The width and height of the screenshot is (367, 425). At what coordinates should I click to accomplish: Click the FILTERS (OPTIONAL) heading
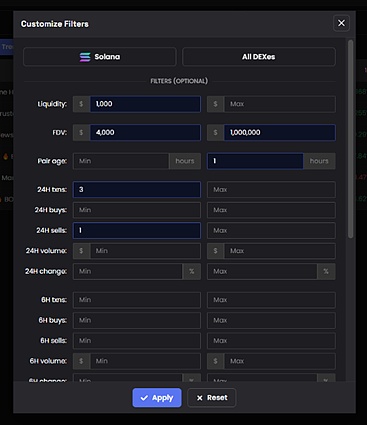click(x=179, y=81)
